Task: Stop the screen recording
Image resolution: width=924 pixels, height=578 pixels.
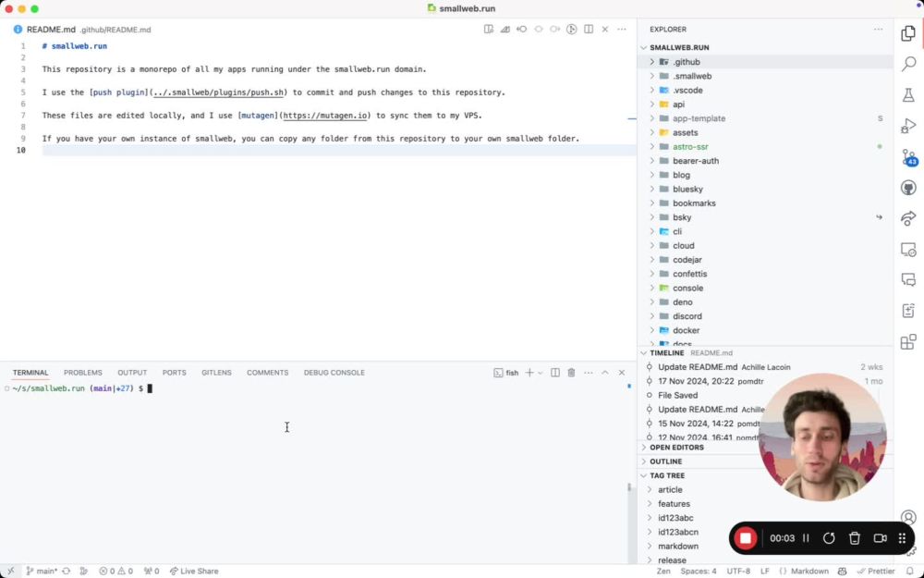Action: tap(746, 538)
